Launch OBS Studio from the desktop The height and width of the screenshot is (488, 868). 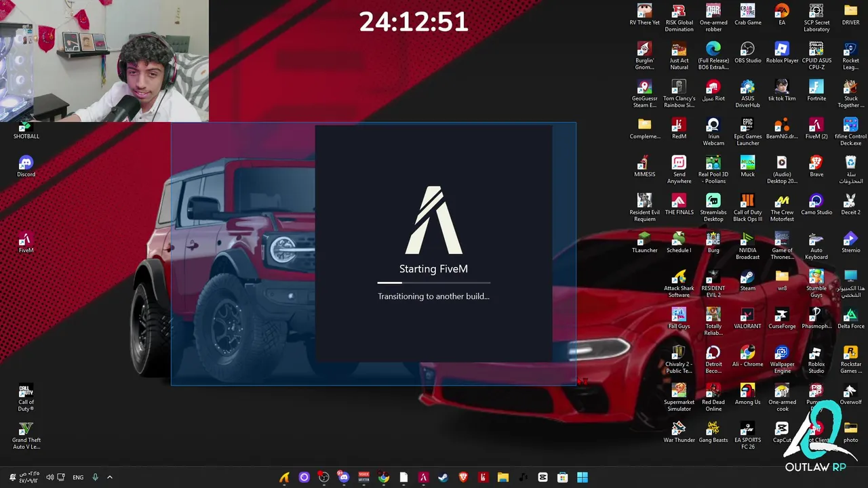click(x=747, y=53)
